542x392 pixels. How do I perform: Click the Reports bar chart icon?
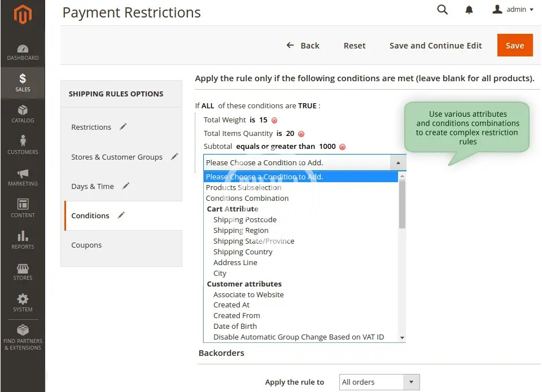(23, 236)
